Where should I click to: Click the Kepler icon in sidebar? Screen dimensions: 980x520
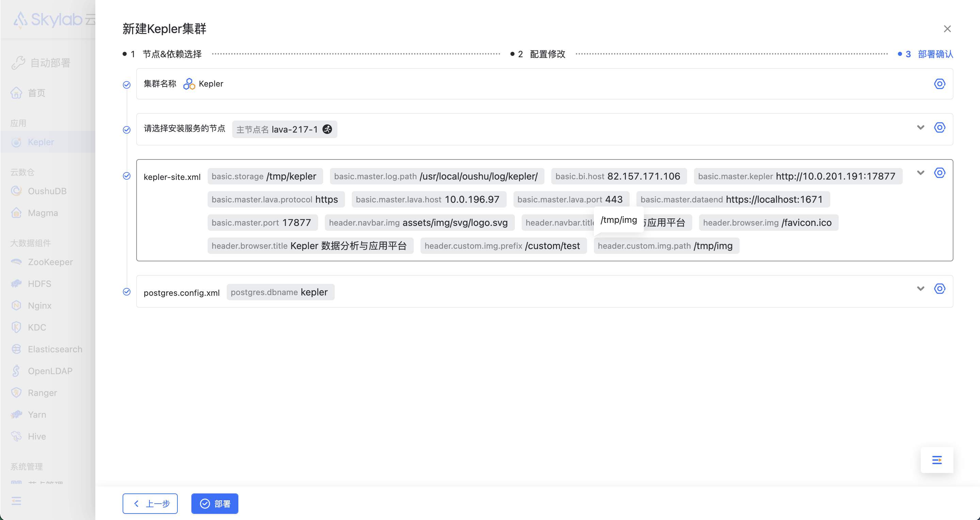coord(16,142)
